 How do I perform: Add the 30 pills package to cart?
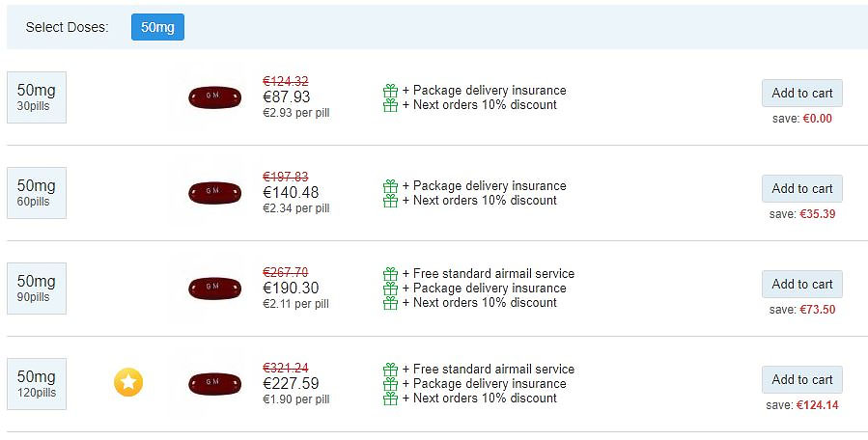click(802, 93)
